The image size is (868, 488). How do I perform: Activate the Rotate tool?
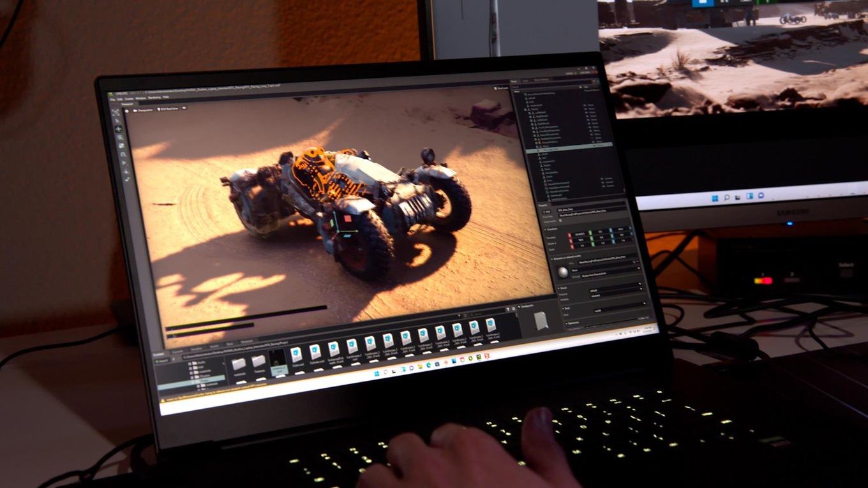[x=120, y=137]
